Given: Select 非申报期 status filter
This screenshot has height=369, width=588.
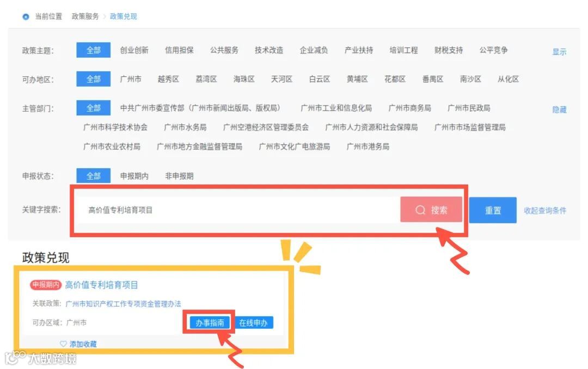Looking at the screenshot, I should point(179,176).
